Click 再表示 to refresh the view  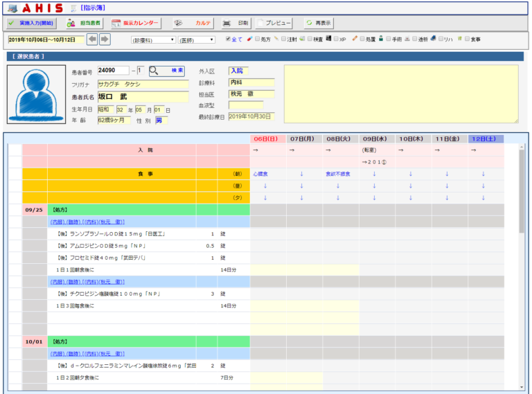tap(317, 24)
